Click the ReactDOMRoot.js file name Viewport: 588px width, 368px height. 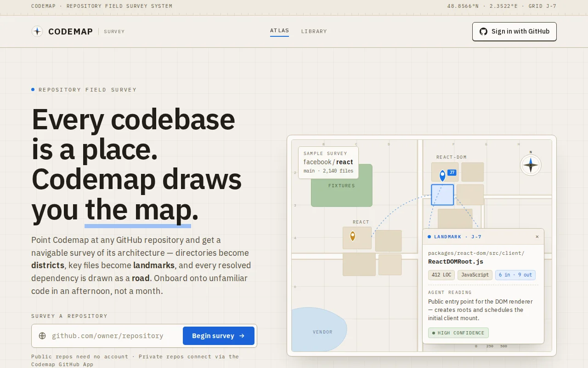456,262
